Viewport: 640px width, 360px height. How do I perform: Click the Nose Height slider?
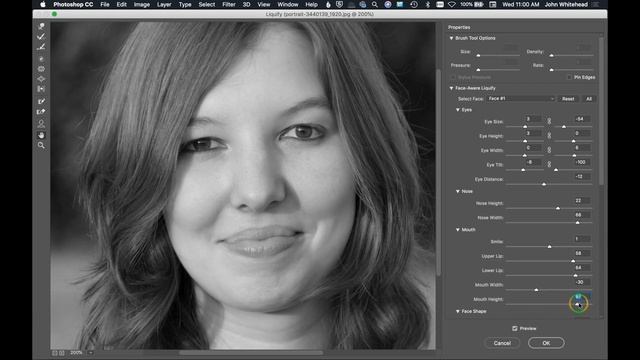549,208
